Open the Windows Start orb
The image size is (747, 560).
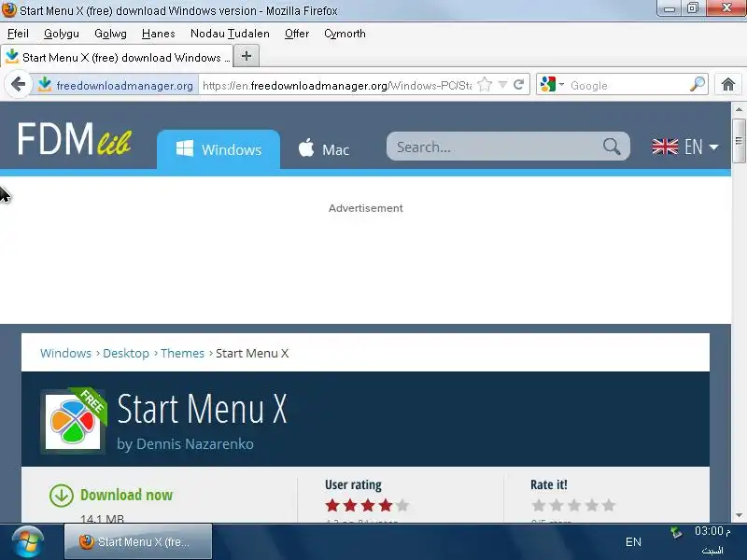tap(28, 542)
